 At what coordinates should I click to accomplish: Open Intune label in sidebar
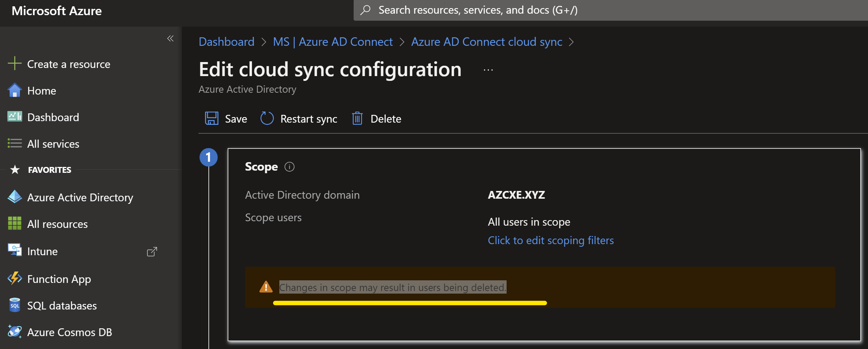42,252
